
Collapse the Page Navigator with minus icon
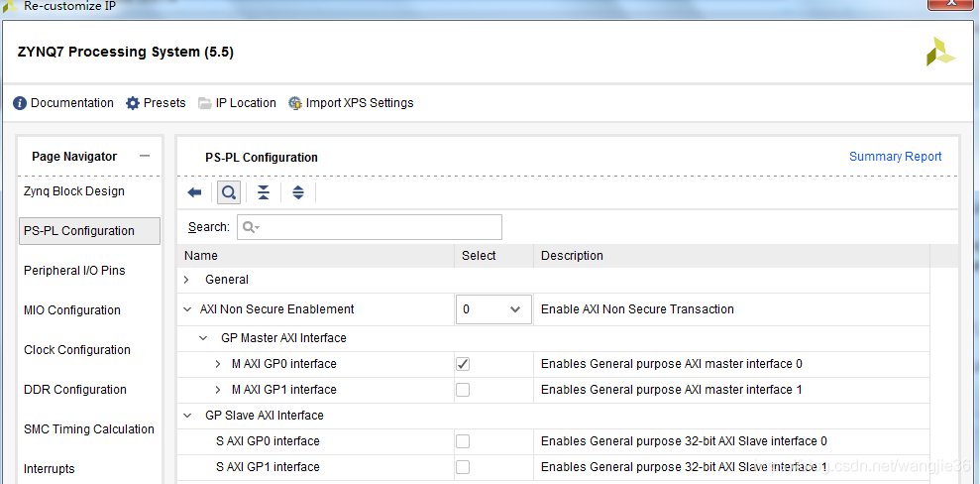pyautogui.click(x=145, y=156)
